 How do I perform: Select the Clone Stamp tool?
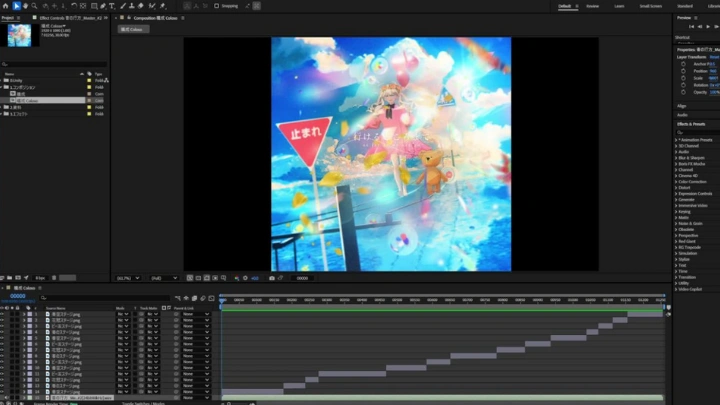(132, 6)
